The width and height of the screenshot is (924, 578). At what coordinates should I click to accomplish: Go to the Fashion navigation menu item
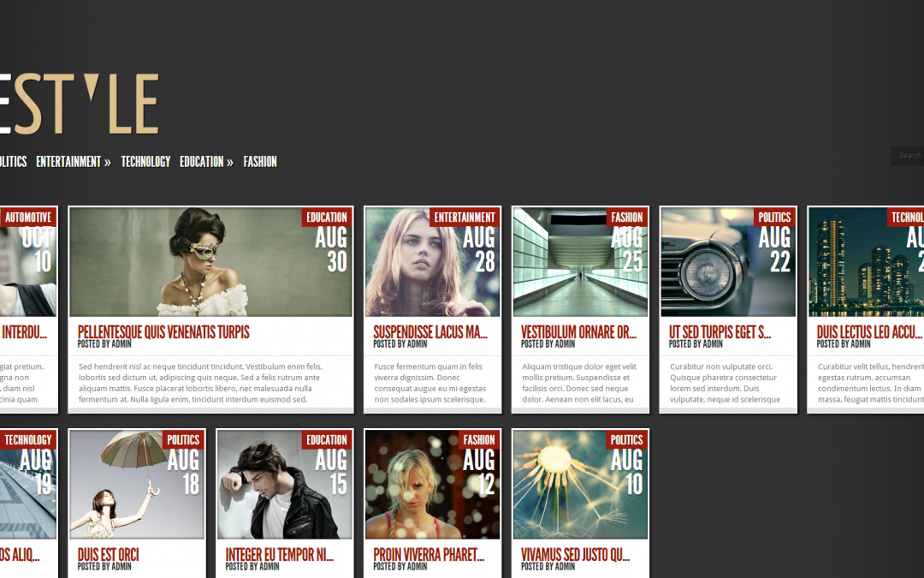point(260,162)
